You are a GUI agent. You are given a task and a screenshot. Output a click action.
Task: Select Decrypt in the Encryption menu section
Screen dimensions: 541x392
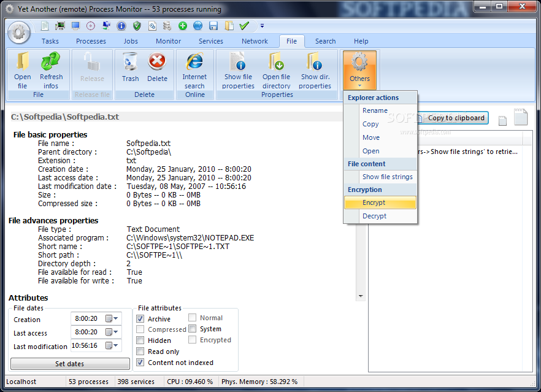pyautogui.click(x=380, y=216)
